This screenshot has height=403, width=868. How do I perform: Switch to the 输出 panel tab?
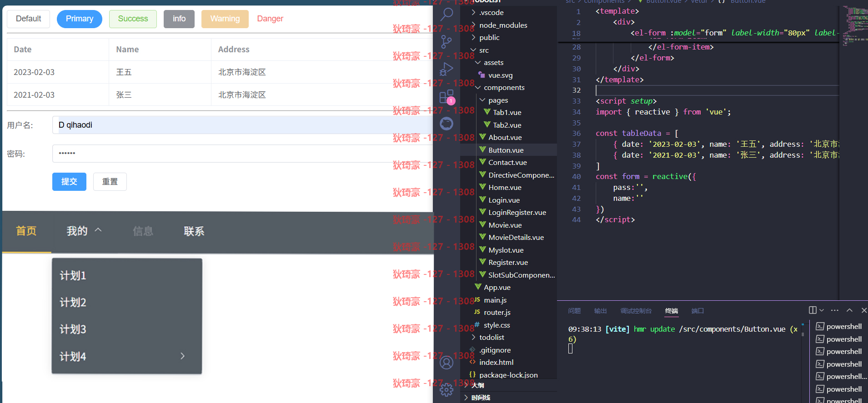600,311
